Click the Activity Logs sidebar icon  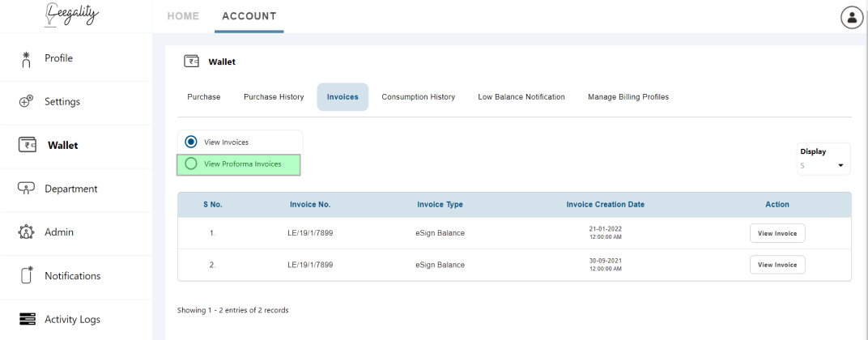[28, 320]
